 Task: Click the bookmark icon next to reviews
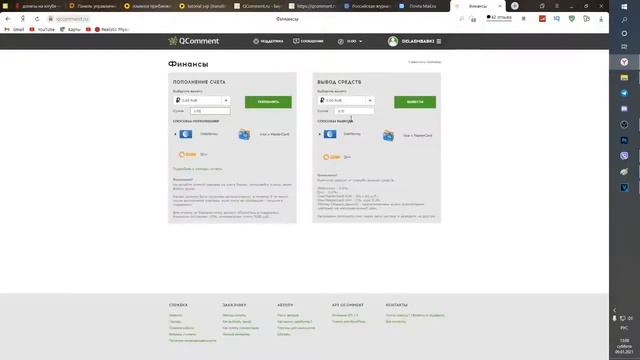524,19
